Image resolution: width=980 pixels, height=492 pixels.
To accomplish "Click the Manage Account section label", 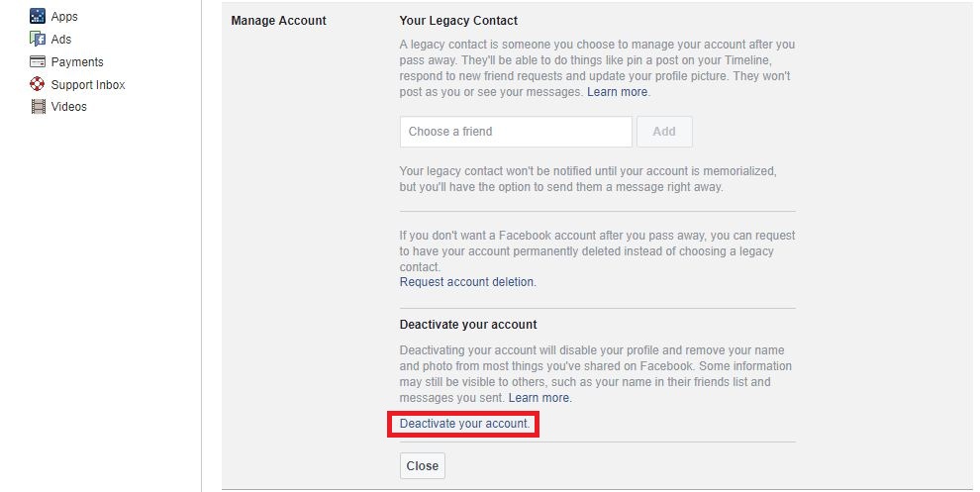I will tap(278, 21).
